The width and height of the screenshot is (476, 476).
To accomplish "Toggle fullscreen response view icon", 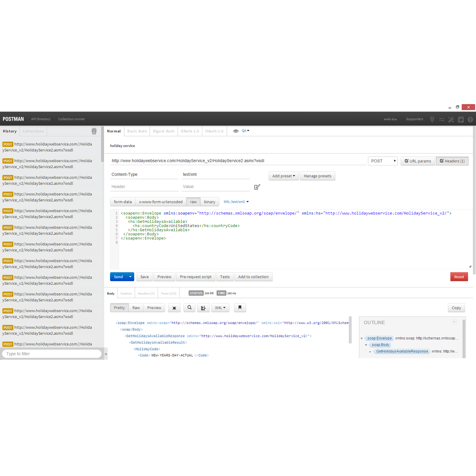I will 174,308.
